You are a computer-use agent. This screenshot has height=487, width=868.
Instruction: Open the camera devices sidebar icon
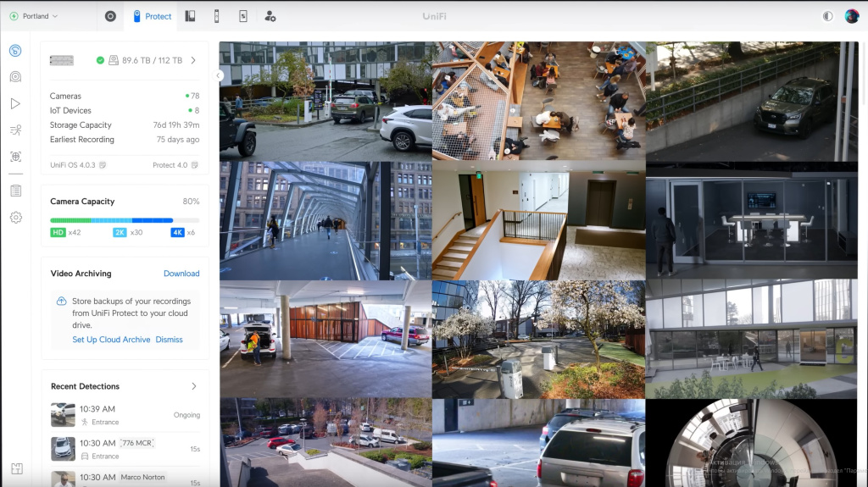point(15,77)
